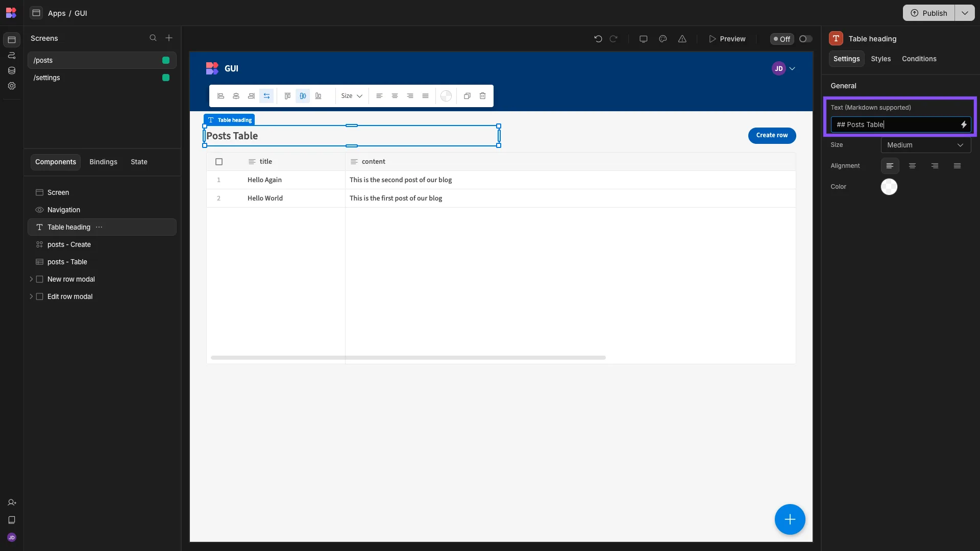
Task: Redo the last change
Action: tap(614, 39)
